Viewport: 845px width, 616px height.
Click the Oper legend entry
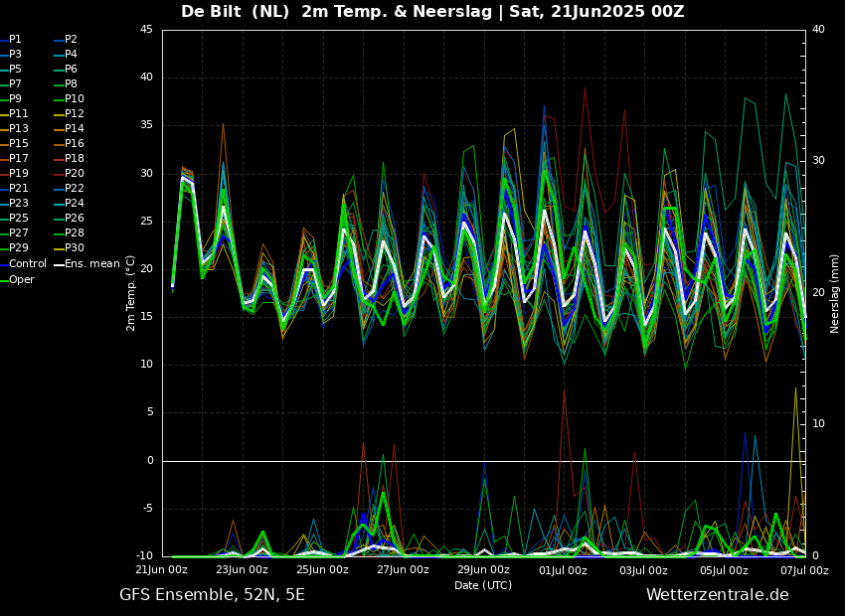coord(21,279)
